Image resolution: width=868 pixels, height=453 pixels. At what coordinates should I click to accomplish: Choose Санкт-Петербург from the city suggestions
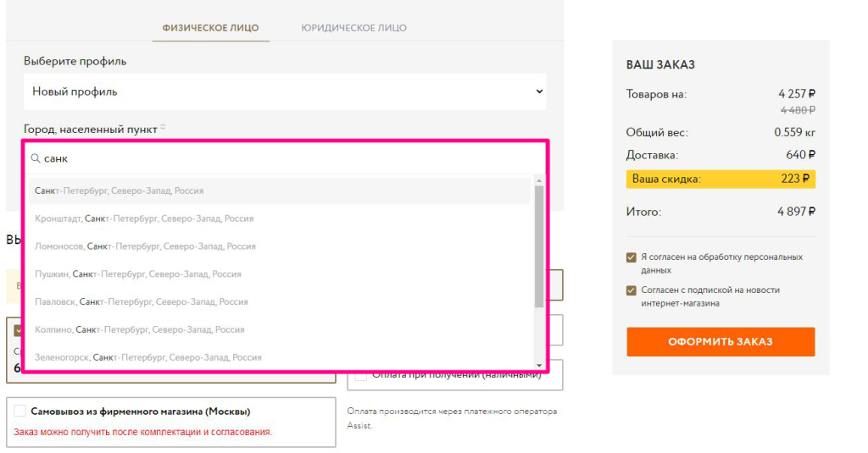[119, 191]
